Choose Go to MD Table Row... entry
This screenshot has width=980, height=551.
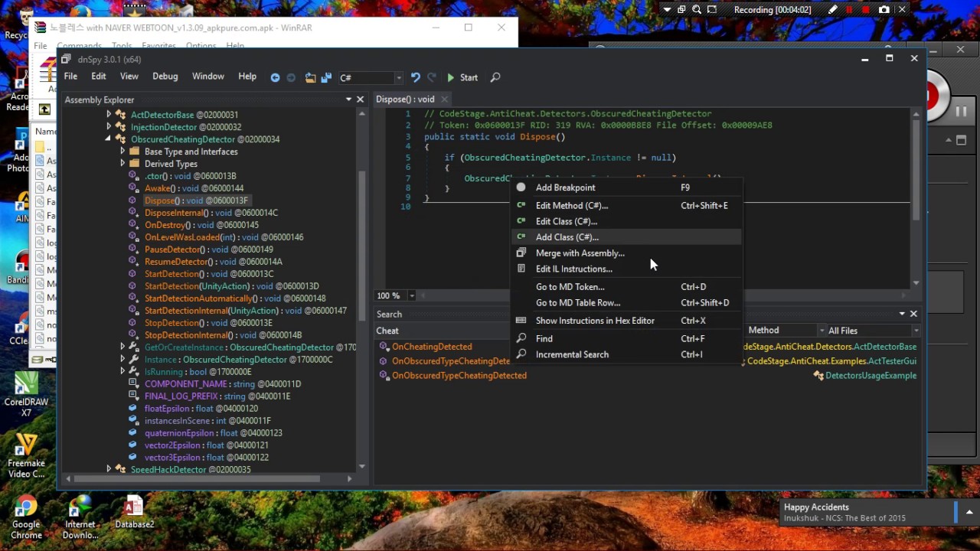(626, 303)
